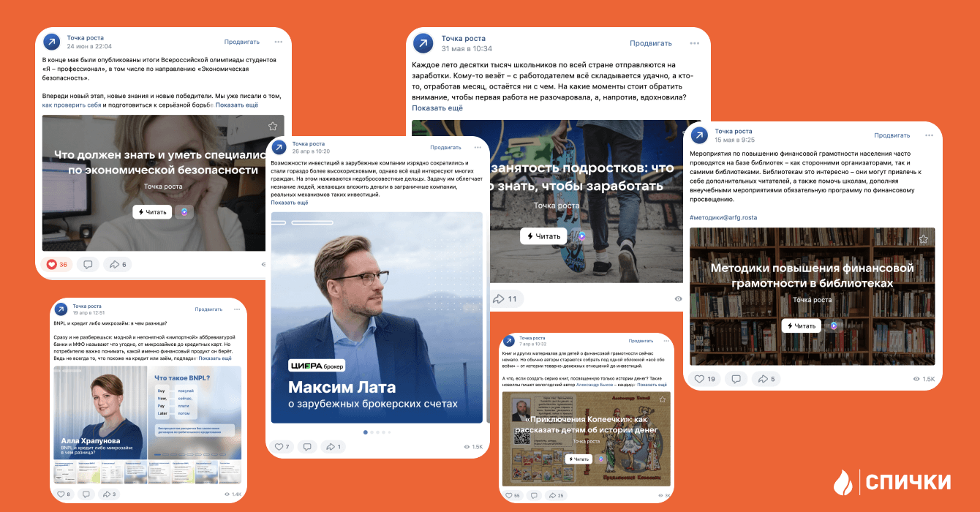Like the library financial literacy post
The image size is (980, 512).
(x=704, y=379)
